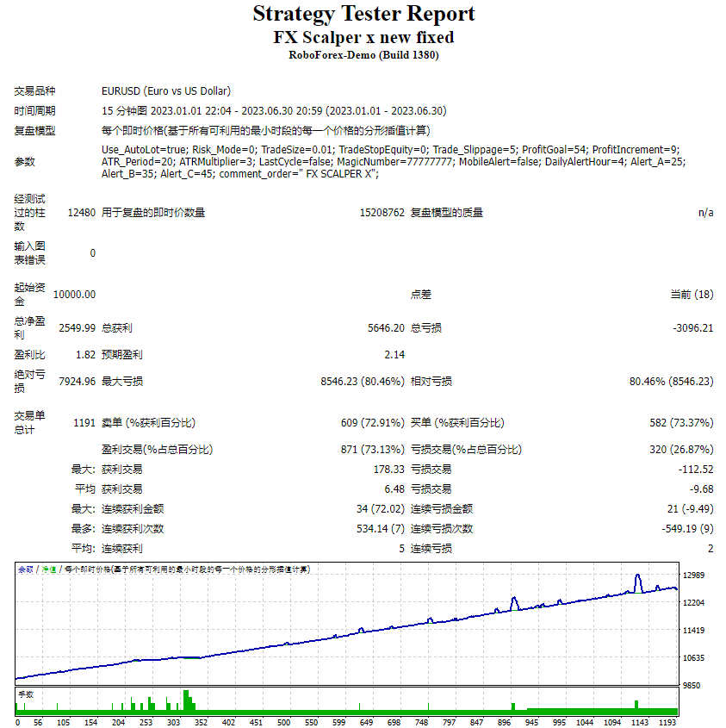Select the value "80.46% (8546.23)"
Viewport: 726px width, 728px height.
[x=671, y=382]
